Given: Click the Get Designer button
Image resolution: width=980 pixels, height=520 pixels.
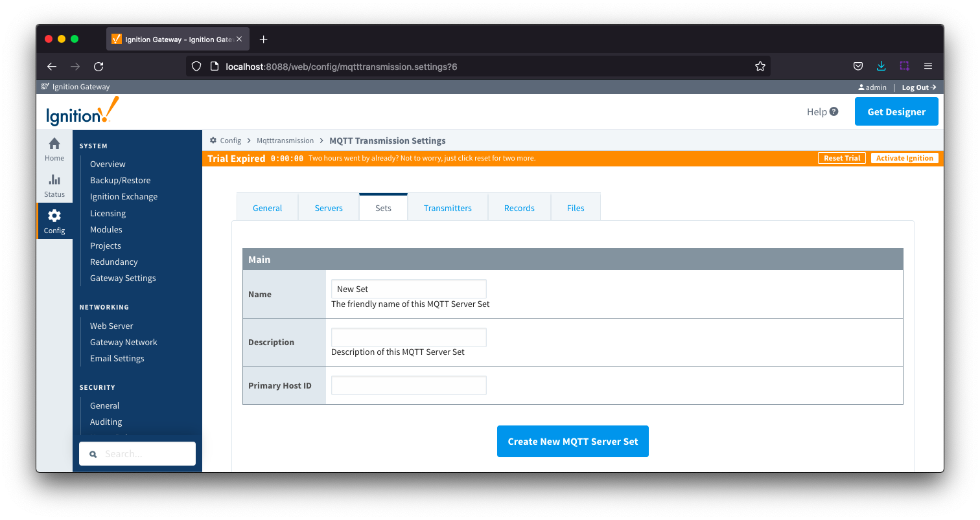Looking at the screenshot, I should [896, 111].
